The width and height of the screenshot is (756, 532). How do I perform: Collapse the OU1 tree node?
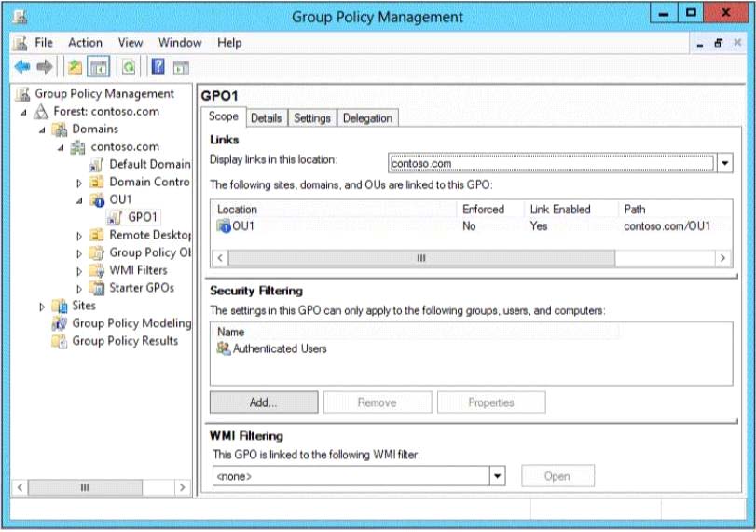[79, 199]
